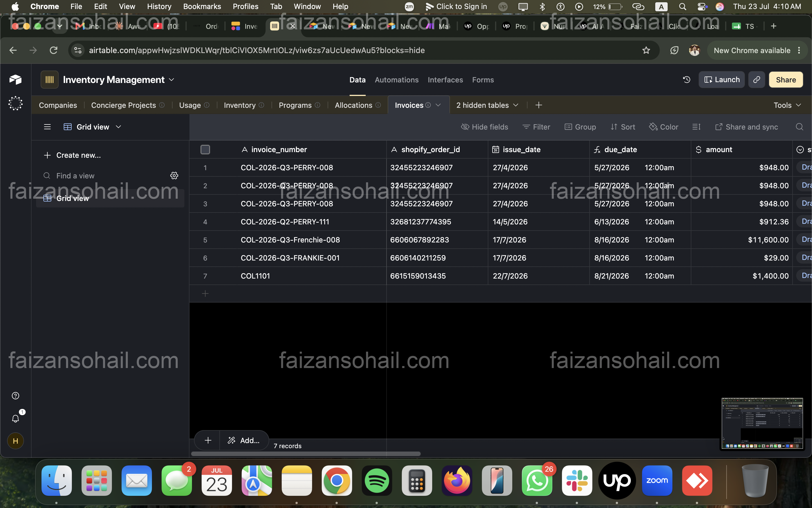The height and width of the screenshot is (508, 812).
Task: Open Slack from the Dock
Action: click(x=577, y=480)
